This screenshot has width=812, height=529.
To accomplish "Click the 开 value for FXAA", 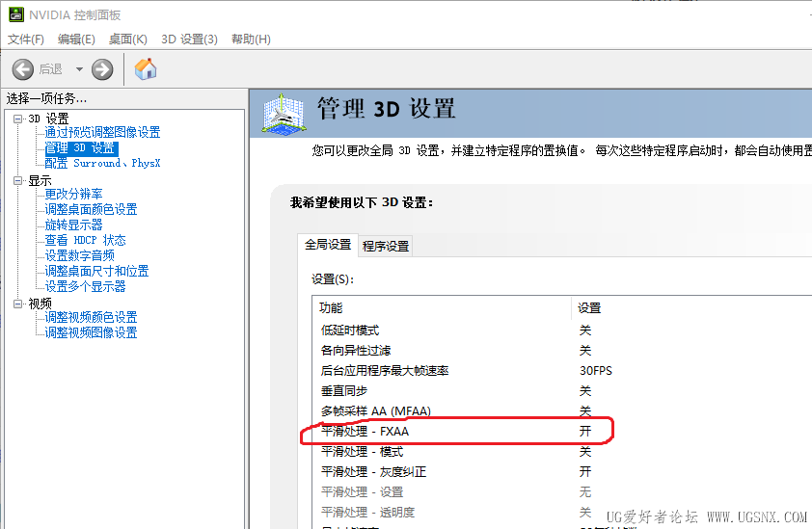I will [x=585, y=431].
